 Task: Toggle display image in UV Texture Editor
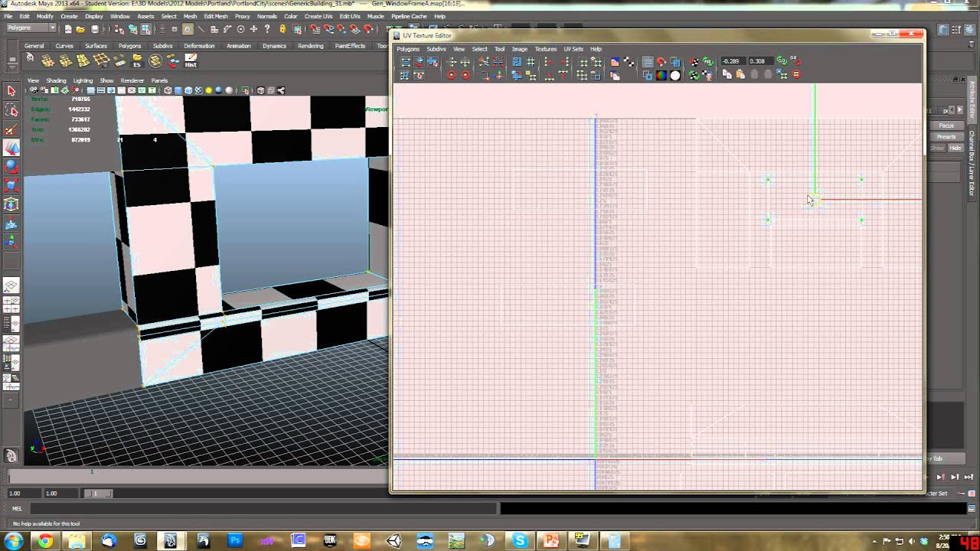click(615, 62)
